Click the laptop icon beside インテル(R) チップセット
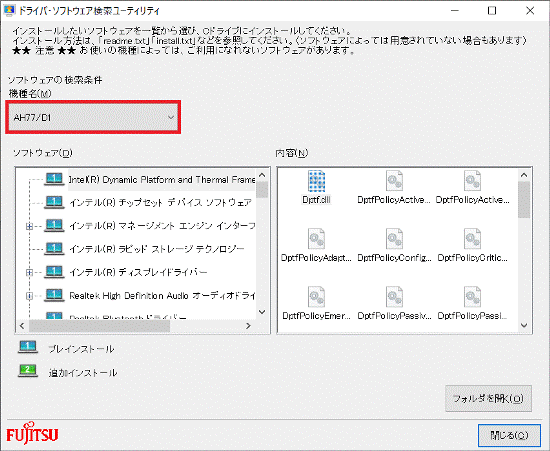 [54, 202]
